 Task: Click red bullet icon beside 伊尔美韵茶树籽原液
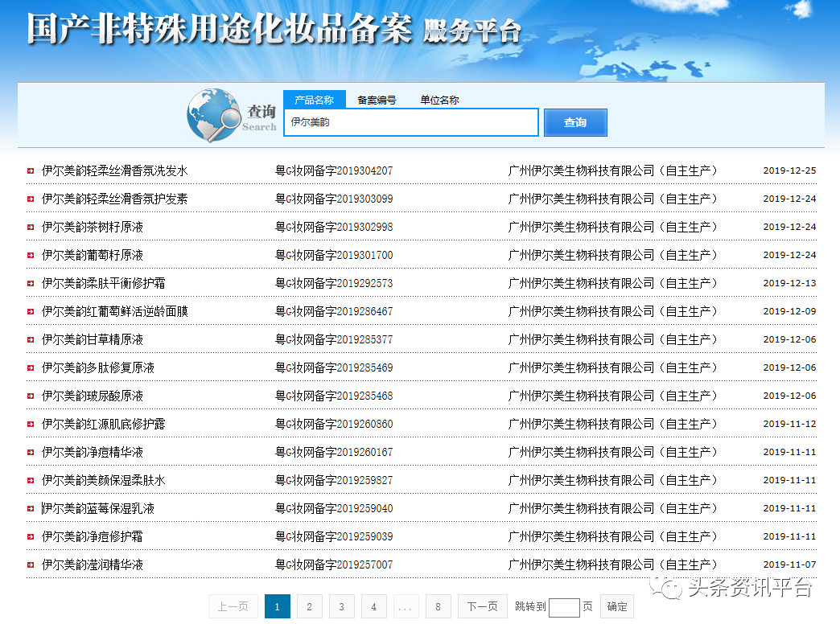pyautogui.click(x=30, y=228)
